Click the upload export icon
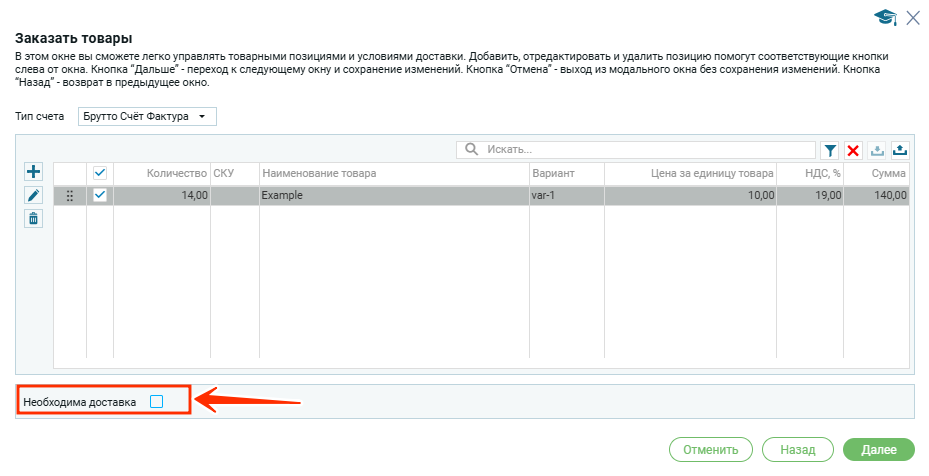The height and width of the screenshot is (476, 929). 900,150
